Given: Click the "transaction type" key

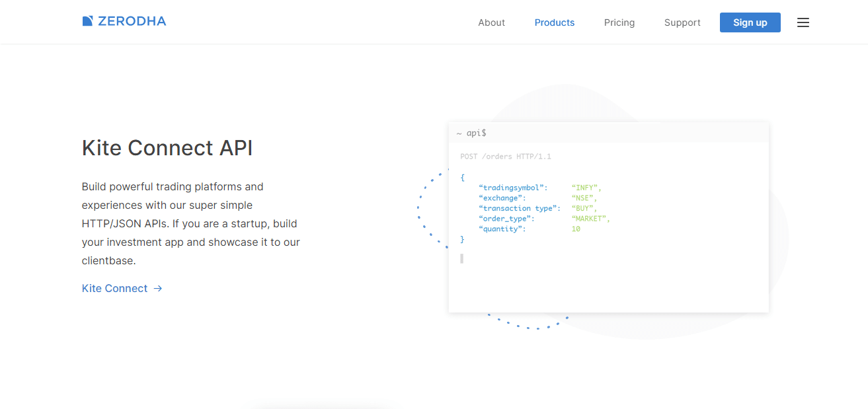Looking at the screenshot, I should (x=520, y=208).
